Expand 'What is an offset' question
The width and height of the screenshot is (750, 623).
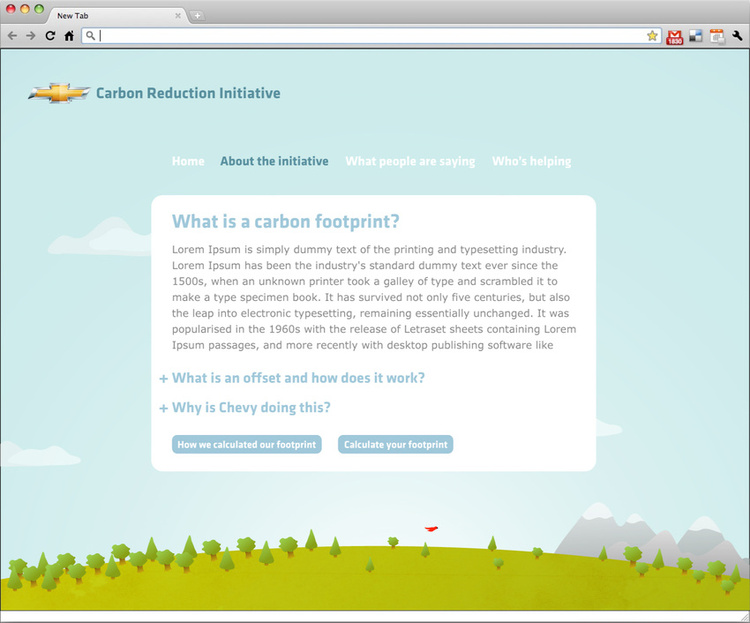coord(298,378)
